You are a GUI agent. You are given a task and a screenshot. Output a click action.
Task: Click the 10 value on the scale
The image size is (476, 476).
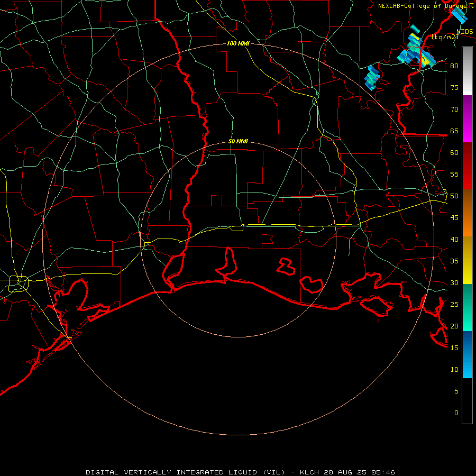454,370
